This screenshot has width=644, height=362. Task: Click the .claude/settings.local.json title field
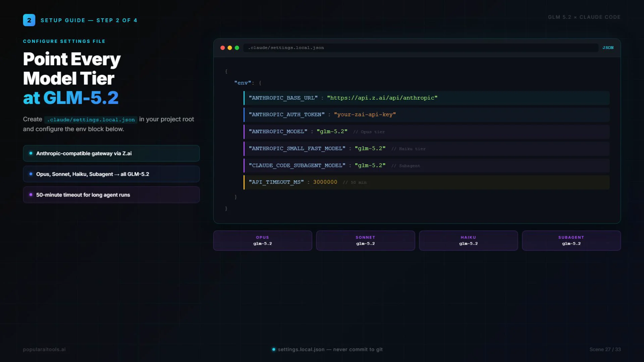[x=421, y=48]
